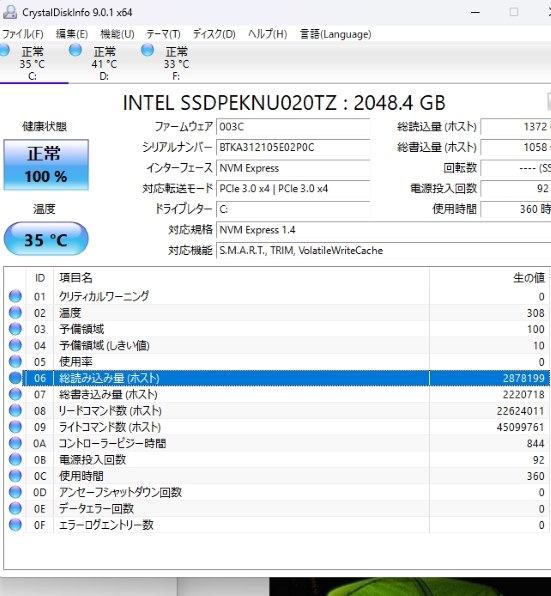Click the drive letter field C:
Image resolution: width=551 pixels, height=596 pixels.
pyautogui.click(x=293, y=209)
